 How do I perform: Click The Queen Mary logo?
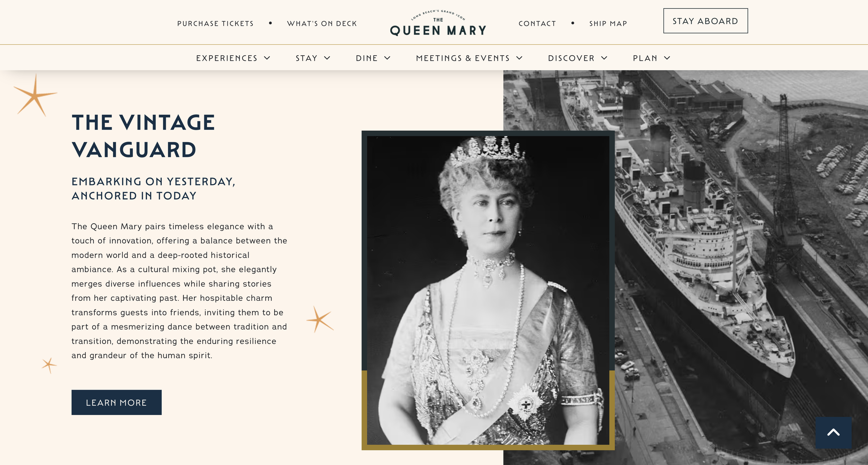click(x=438, y=23)
